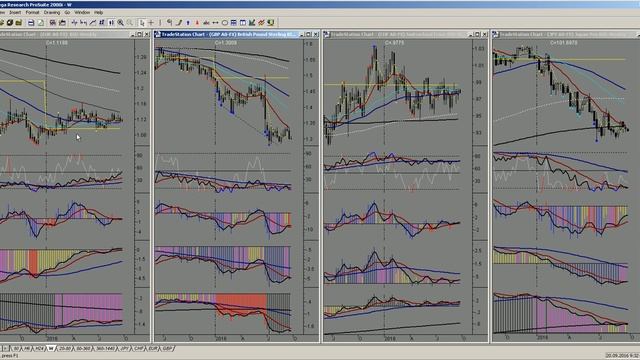
Task: Click the window layout toolbar icon
Action: tap(243, 22)
